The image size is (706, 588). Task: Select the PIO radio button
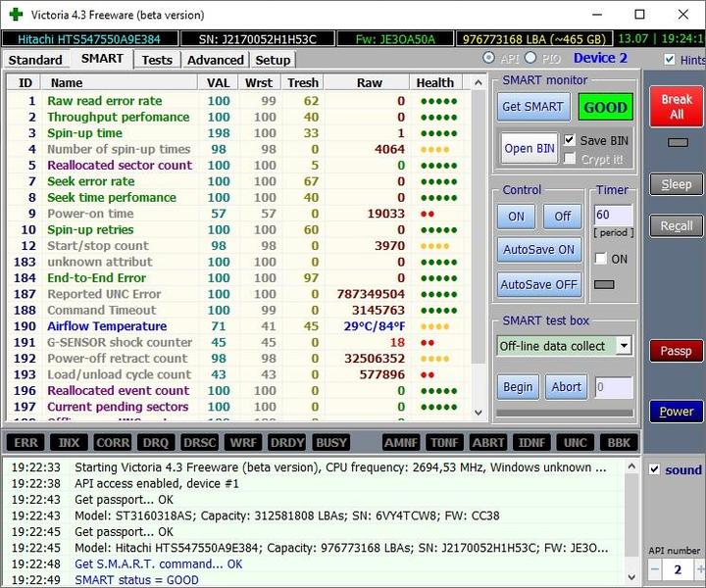pos(530,59)
